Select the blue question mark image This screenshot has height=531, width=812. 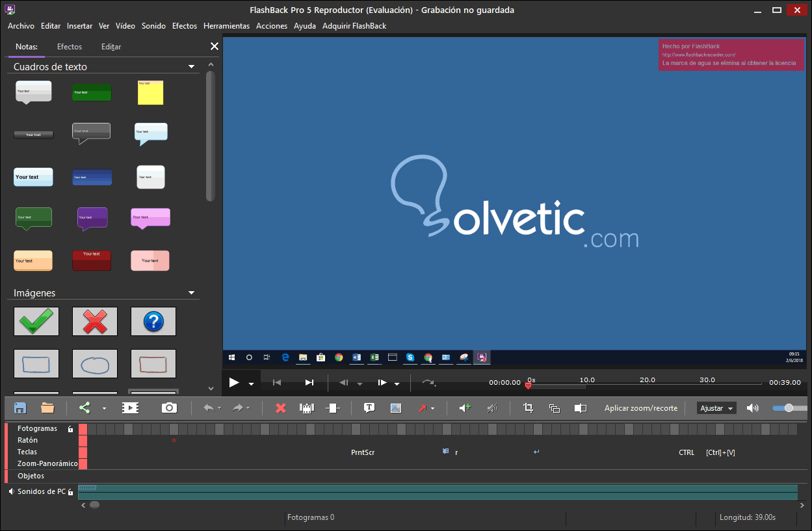pos(153,321)
